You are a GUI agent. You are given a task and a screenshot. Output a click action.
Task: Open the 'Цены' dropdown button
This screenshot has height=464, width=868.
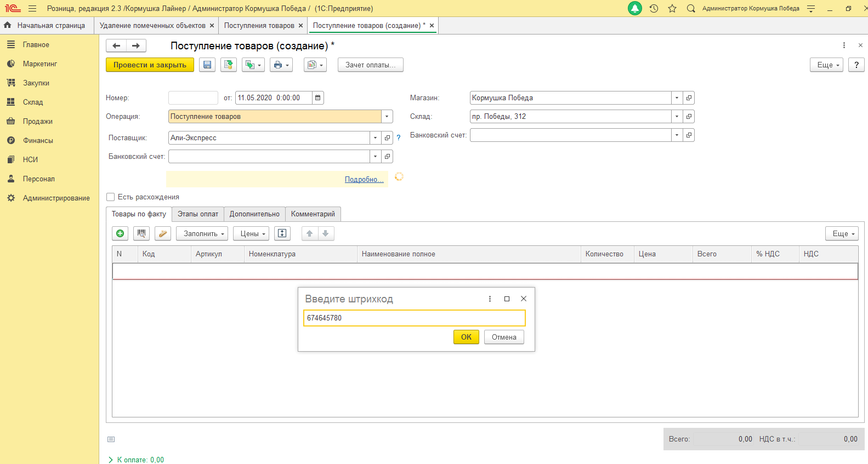click(x=251, y=233)
